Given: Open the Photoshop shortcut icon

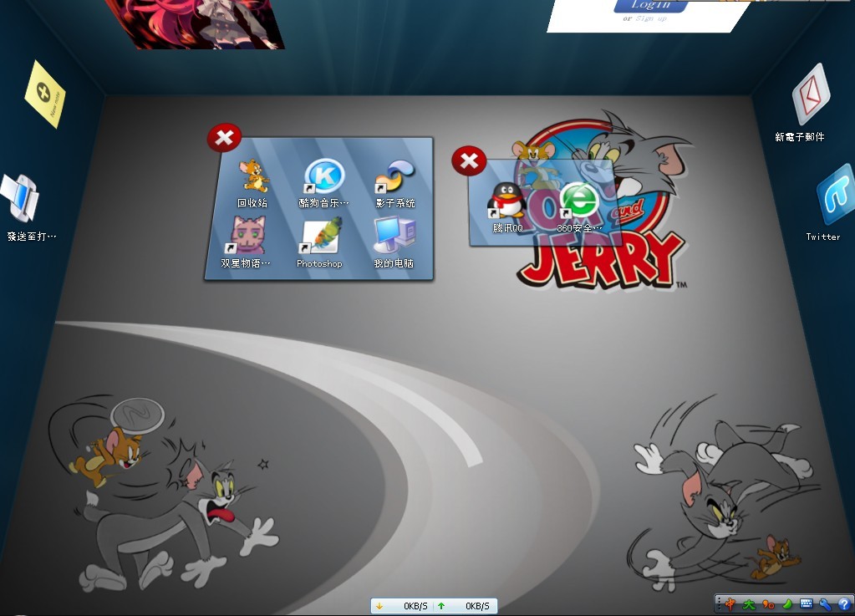Looking at the screenshot, I should click(321, 236).
